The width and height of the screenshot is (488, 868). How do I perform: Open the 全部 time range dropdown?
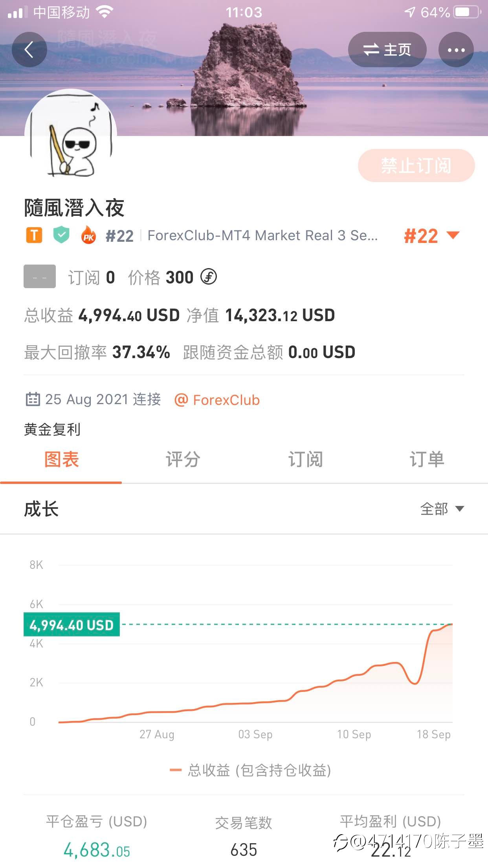(442, 509)
